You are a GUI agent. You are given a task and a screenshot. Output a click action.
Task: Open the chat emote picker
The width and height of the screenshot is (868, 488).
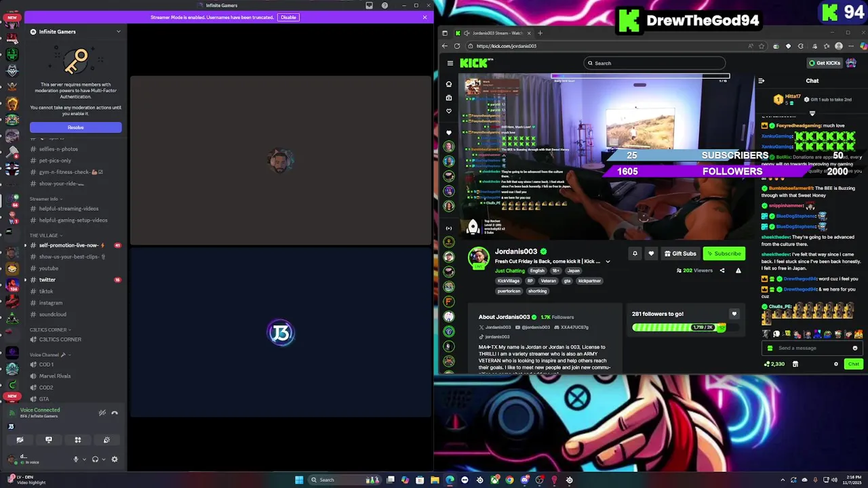pos(854,348)
